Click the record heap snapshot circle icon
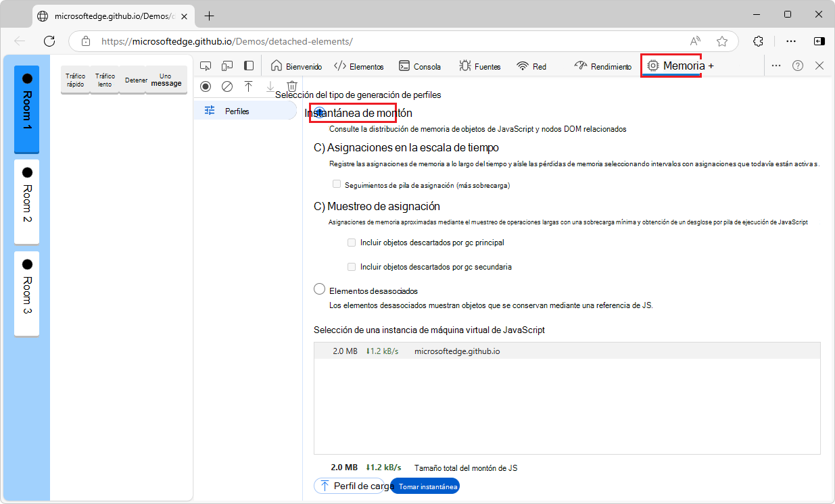Screen dimensions: 835x504 (x=206, y=86)
